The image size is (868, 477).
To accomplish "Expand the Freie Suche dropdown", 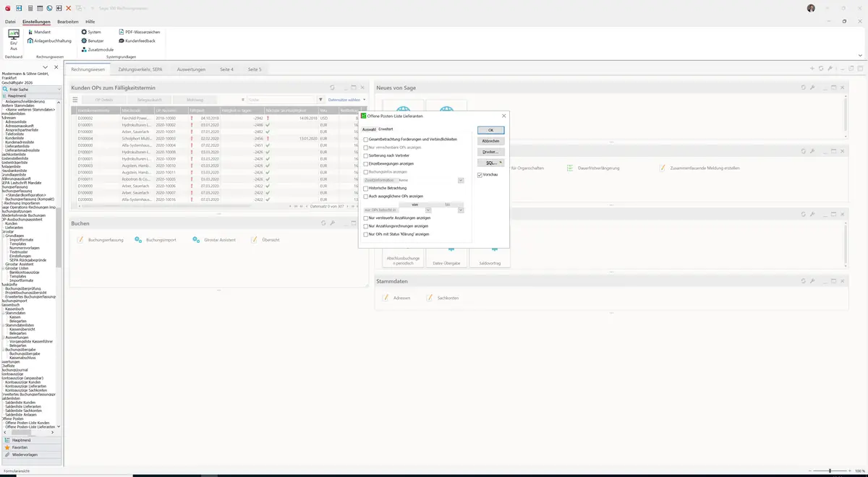I will tap(59, 89).
